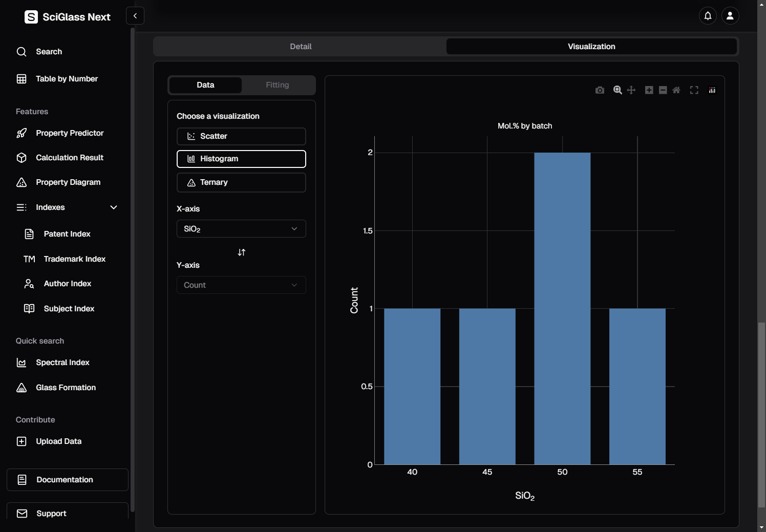This screenshot has height=532, width=766.
Task: Choose Scatter visualization type
Action: [x=241, y=136]
